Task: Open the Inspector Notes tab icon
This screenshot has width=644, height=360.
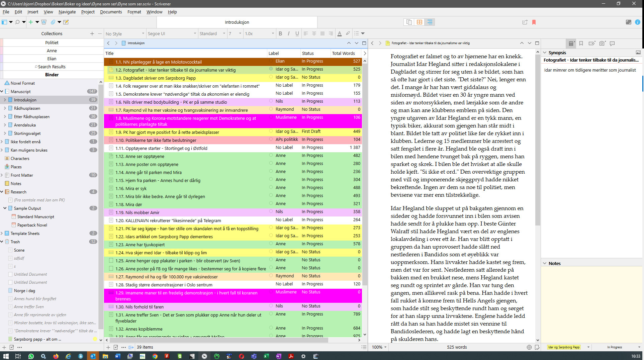Action: pyautogui.click(x=571, y=43)
